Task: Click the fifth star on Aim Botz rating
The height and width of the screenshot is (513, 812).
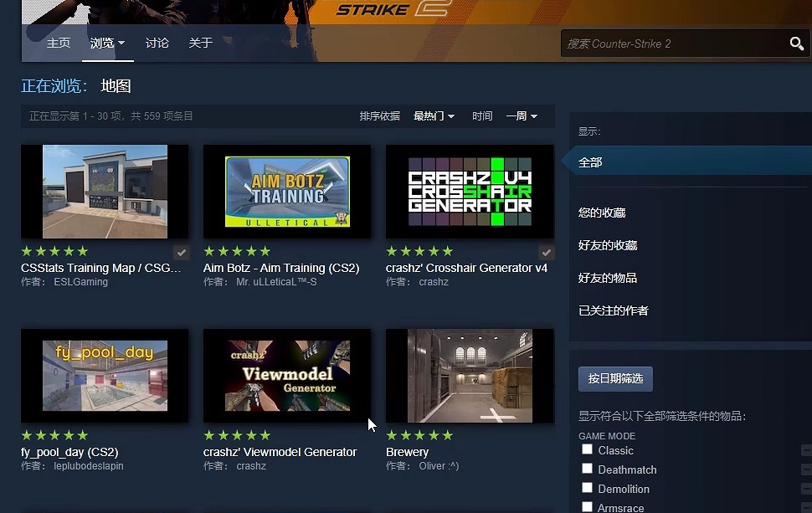Action: click(267, 250)
